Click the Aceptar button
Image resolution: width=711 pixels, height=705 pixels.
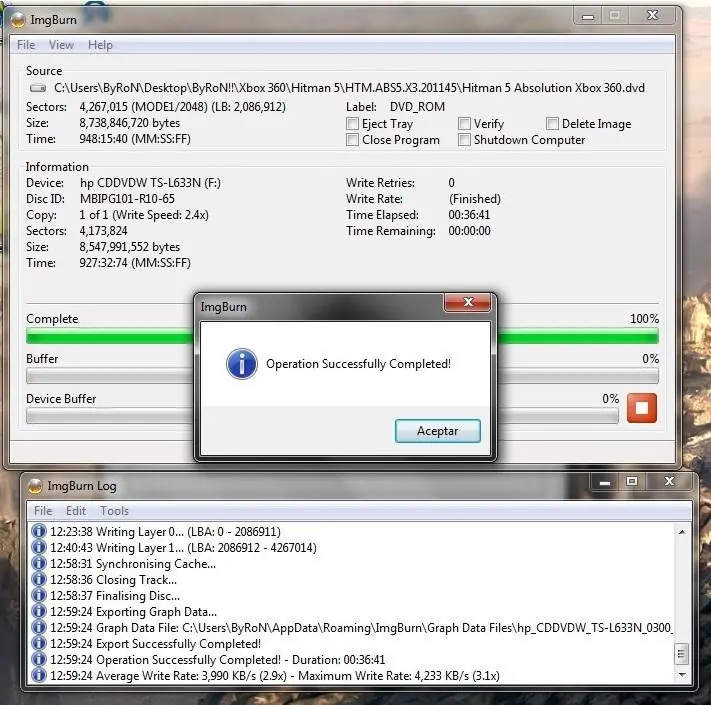(x=438, y=431)
